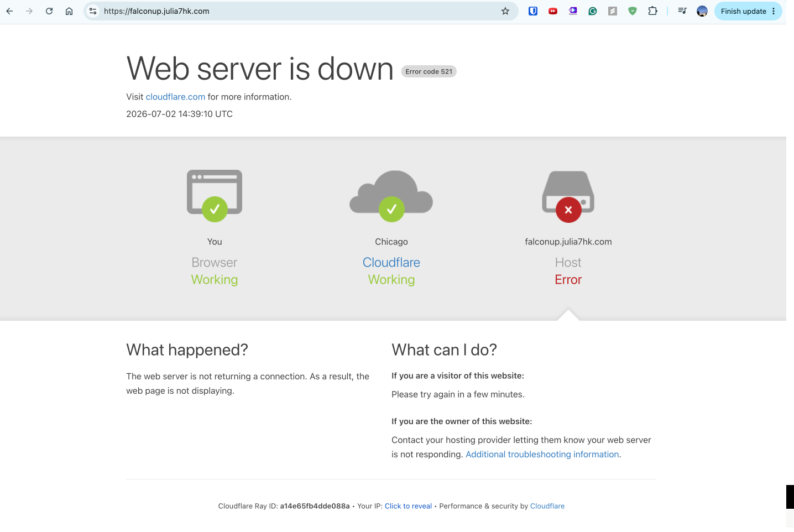Open the Extensions puzzle-piece menu
Screen dimensions: 794x532
click(x=652, y=11)
